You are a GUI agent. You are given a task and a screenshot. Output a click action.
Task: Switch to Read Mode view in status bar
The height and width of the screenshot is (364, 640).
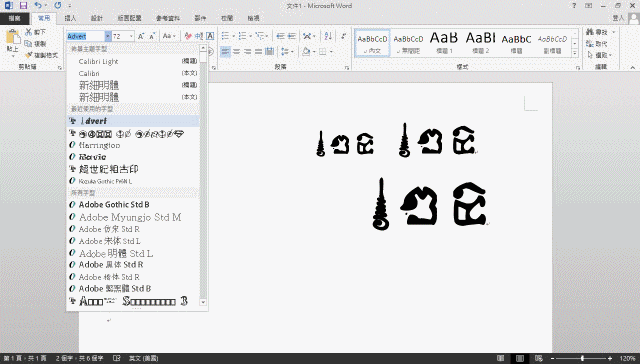click(x=501, y=358)
